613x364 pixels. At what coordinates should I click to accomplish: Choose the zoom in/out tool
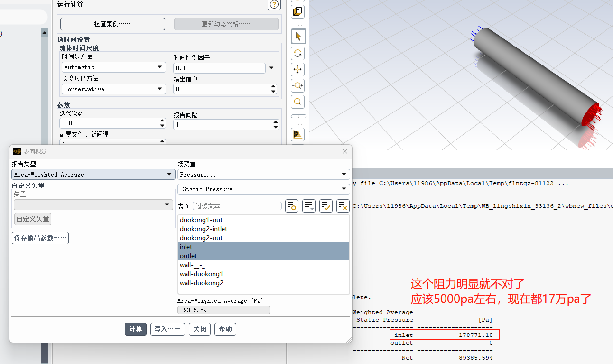point(298,86)
